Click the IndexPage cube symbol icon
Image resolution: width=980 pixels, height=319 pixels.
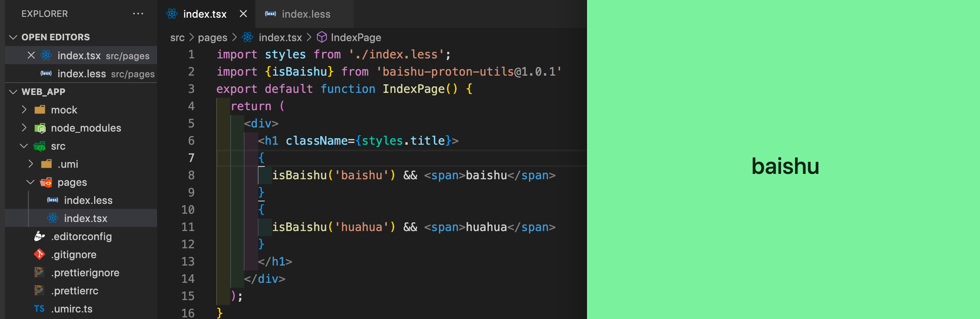(x=322, y=37)
